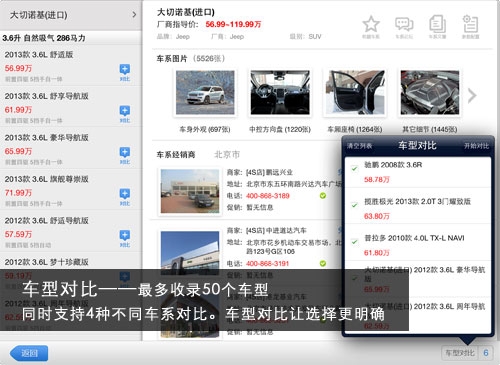Open dealer [4S店]鹏远兴业 name

click(269, 172)
